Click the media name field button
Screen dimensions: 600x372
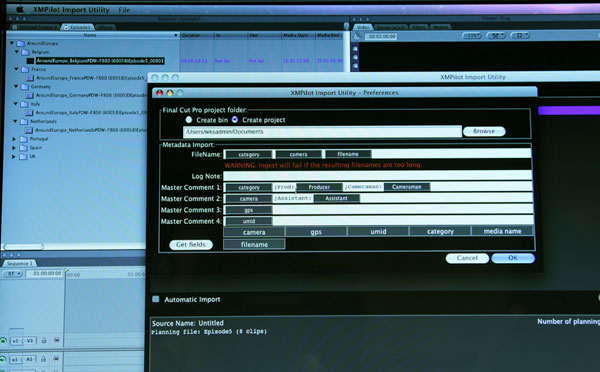[502, 231]
